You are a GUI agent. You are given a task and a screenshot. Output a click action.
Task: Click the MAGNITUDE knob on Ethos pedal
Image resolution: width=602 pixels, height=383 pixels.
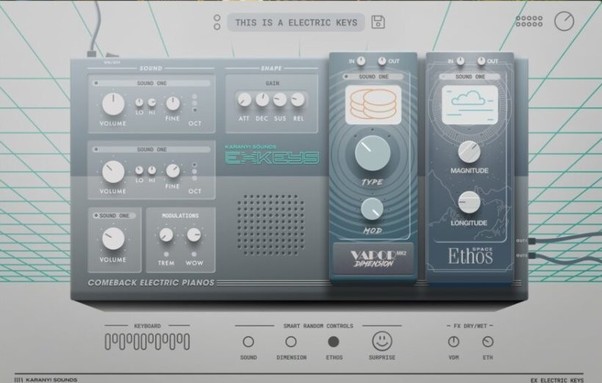pyautogui.click(x=469, y=152)
